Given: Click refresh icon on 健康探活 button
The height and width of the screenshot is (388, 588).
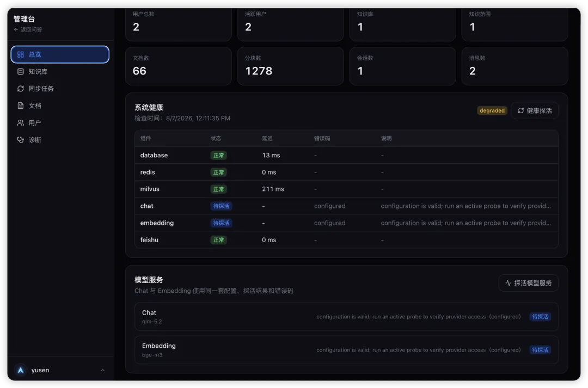Looking at the screenshot, I should [521, 110].
